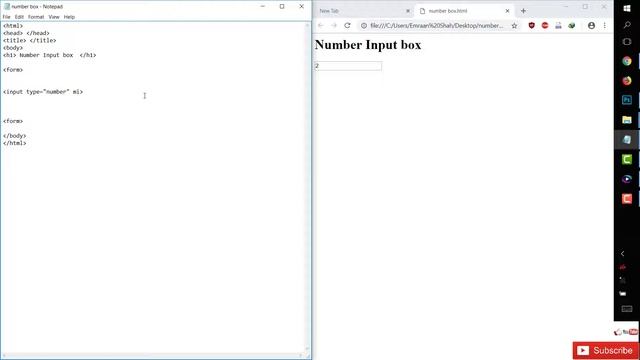The width and height of the screenshot is (640, 360).
Task: Click the <title> </title> line
Action: click(29, 40)
